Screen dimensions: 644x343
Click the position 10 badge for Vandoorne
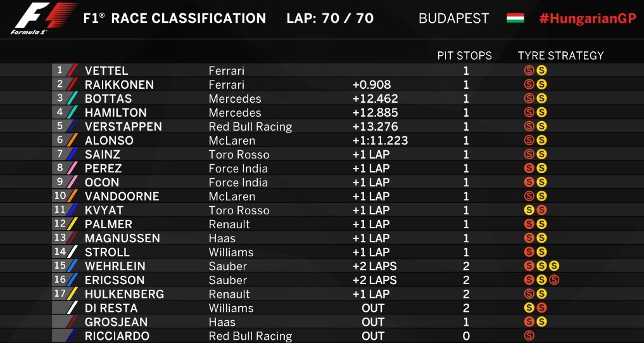(x=61, y=197)
